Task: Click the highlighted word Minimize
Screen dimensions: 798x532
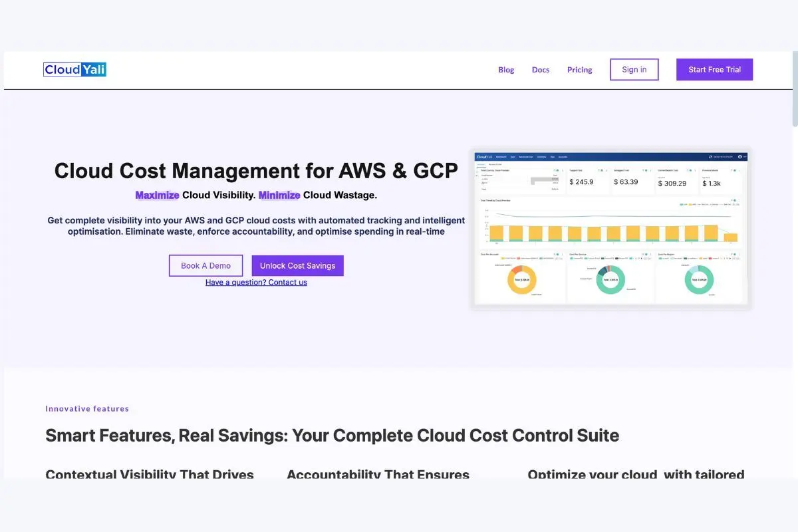Action: 279,196
